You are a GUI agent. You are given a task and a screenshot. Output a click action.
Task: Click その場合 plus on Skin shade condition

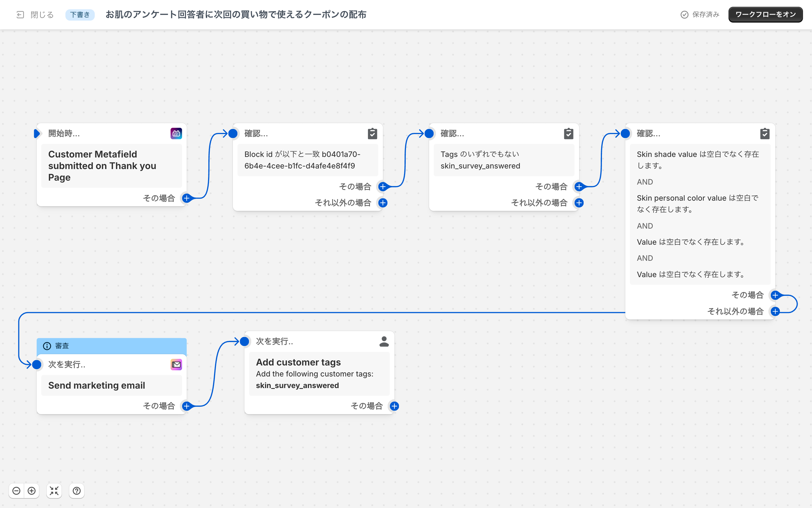[775, 295]
